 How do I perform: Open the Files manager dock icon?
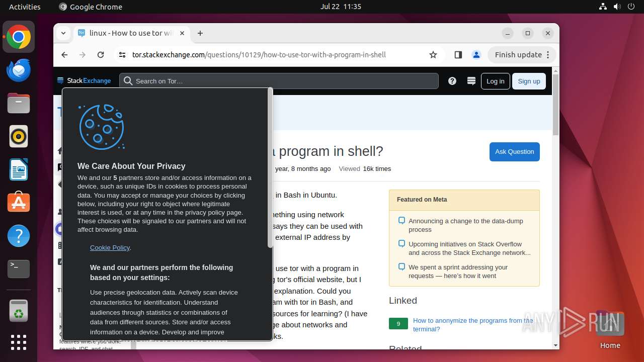click(x=19, y=104)
